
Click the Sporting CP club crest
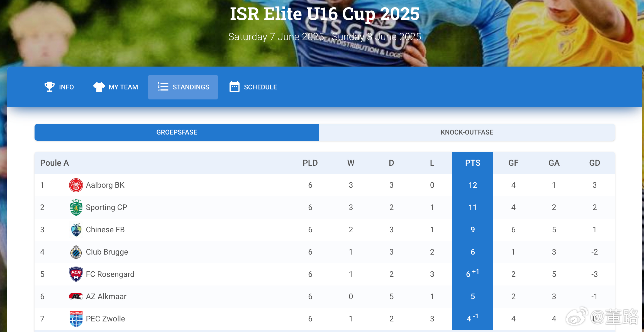pyautogui.click(x=76, y=207)
